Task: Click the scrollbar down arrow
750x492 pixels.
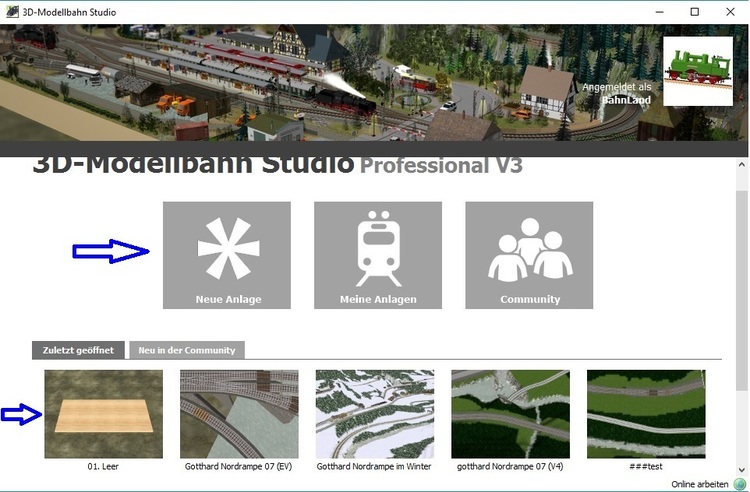Action: (741, 470)
